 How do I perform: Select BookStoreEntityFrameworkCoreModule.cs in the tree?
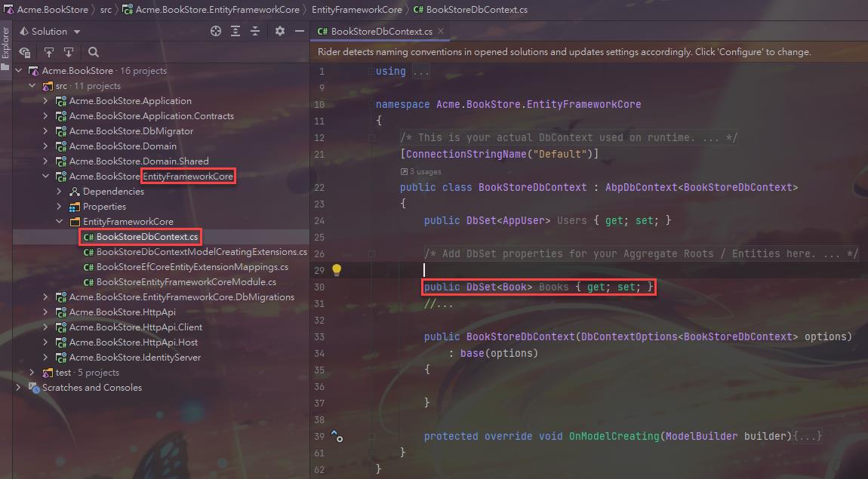point(186,282)
